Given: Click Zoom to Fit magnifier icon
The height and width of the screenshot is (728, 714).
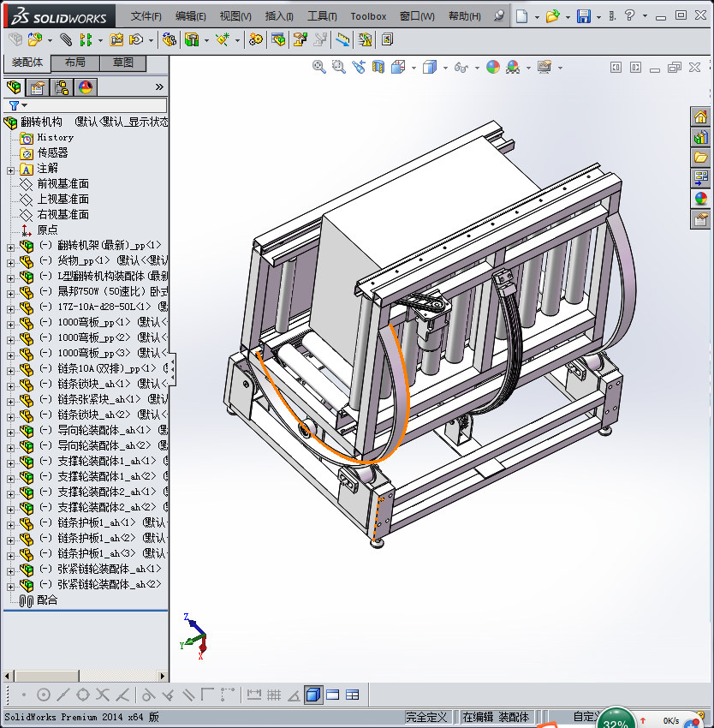Looking at the screenshot, I should tap(318, 67).
